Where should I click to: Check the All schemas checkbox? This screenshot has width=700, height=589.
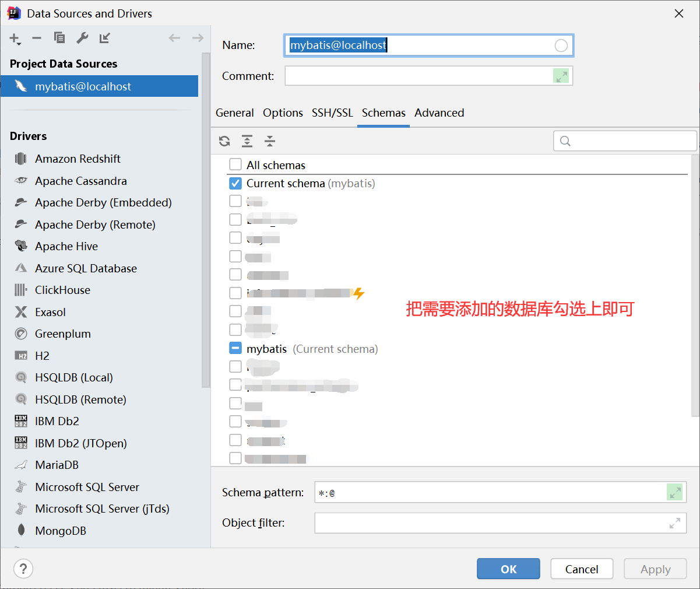(x=235, y=164)
